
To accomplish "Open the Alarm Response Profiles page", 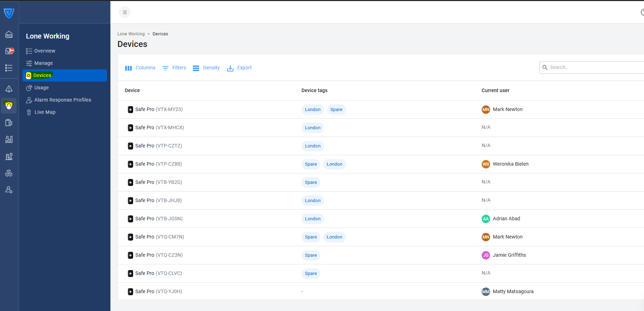I will pyautogui.click(x=62, y=100).
